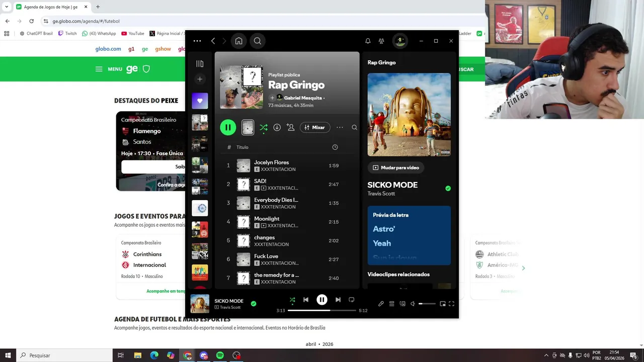The width and height of the screenshot is (644, 362).
Task: Open the Mixar option
Action: [315, 127]
